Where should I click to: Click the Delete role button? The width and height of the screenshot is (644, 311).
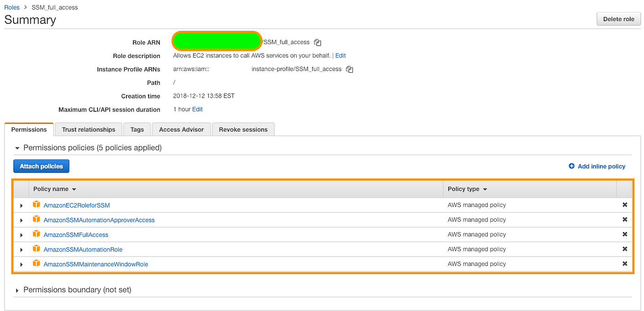tap(619, 19)
